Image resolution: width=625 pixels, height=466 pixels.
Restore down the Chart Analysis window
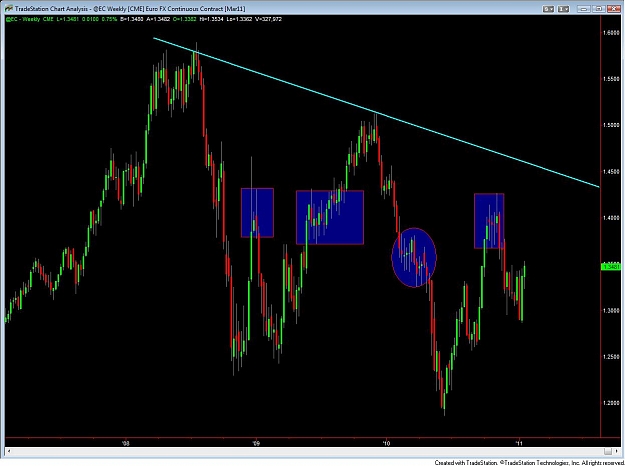coord(599,9)
